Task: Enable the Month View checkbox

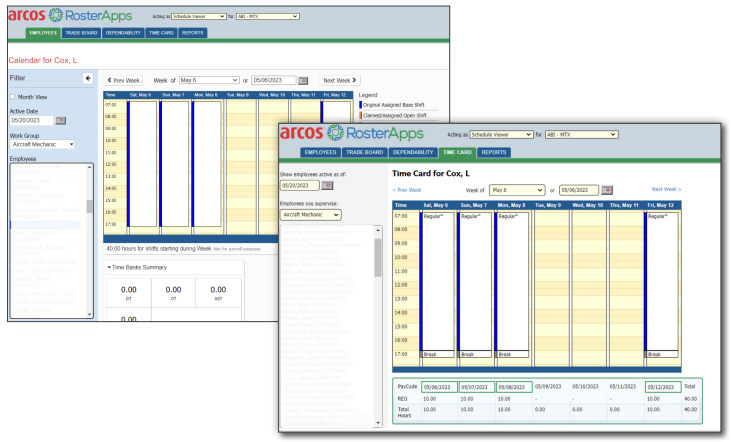Action: [13, 96]
